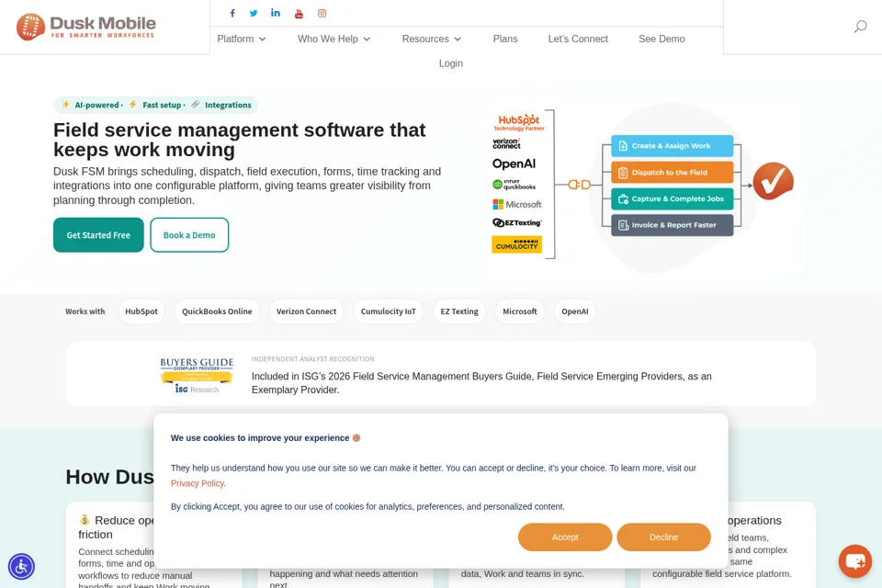Click the Invoice & Report Faster block
This screenshot has height=588, width=882.
pyautogui.click(x=673, y=225)
